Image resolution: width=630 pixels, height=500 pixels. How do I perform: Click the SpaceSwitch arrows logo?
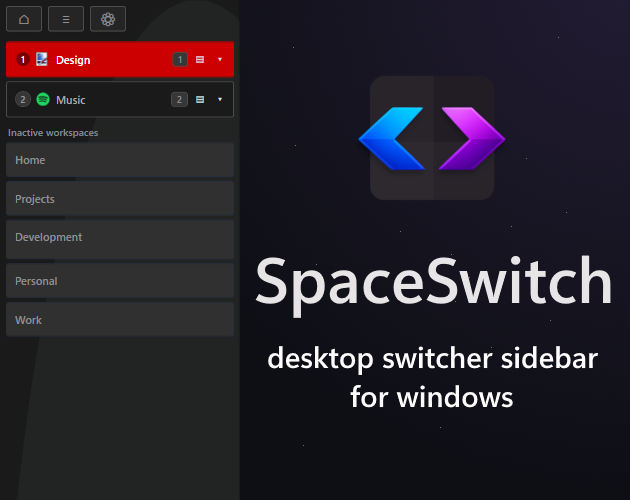[432, 138]
